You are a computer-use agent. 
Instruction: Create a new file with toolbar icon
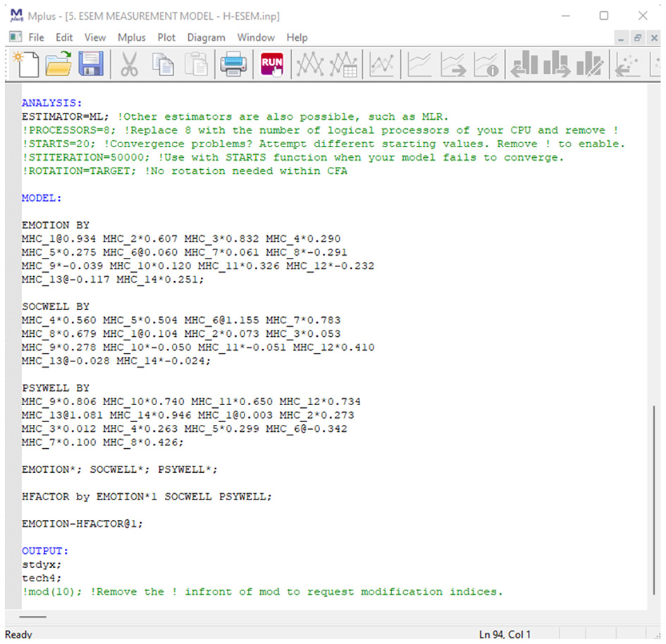tap(27, 65)
